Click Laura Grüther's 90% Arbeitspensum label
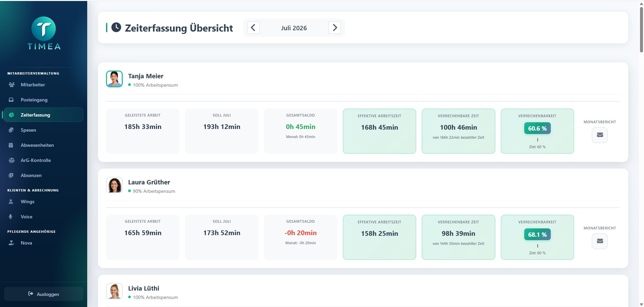 coord(154,191)
